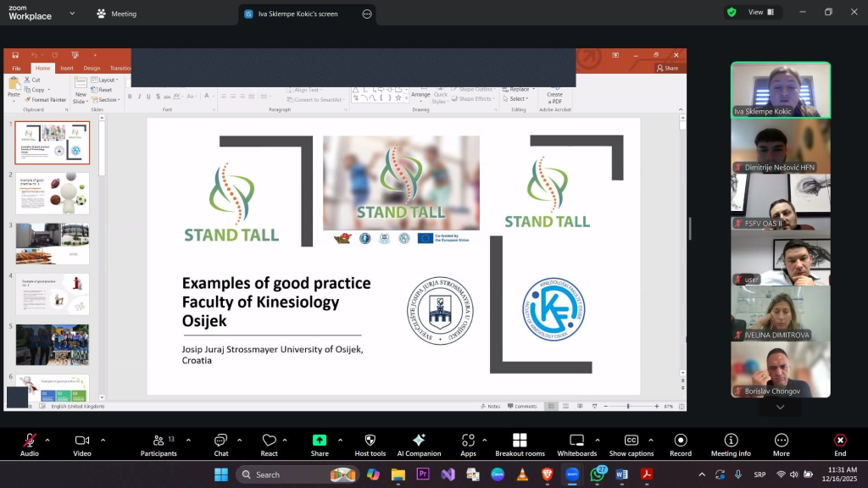The image size is (868, 488).
Task: Toggle camera with the Video button
Action: [82, 445]
